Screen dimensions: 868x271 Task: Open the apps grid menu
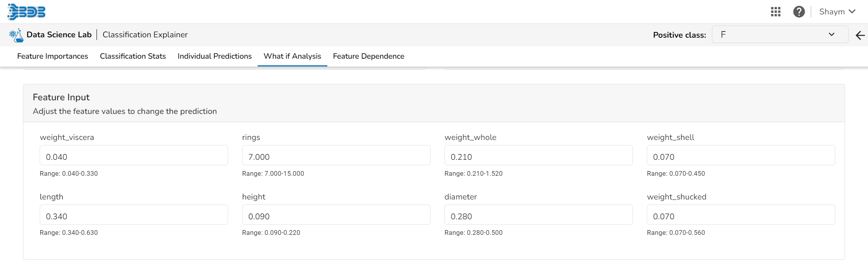776,12
